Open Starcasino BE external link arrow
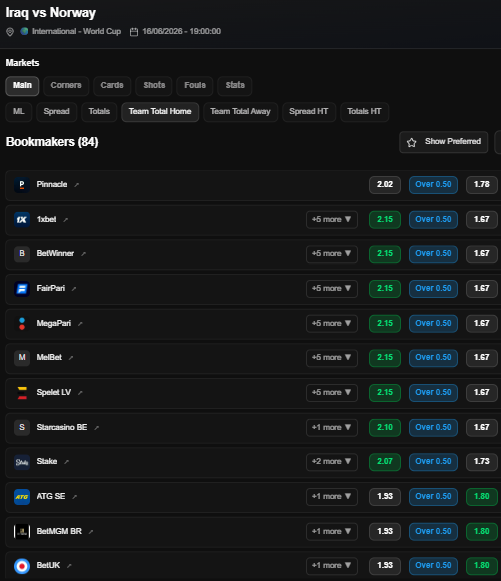 [96, 428]
